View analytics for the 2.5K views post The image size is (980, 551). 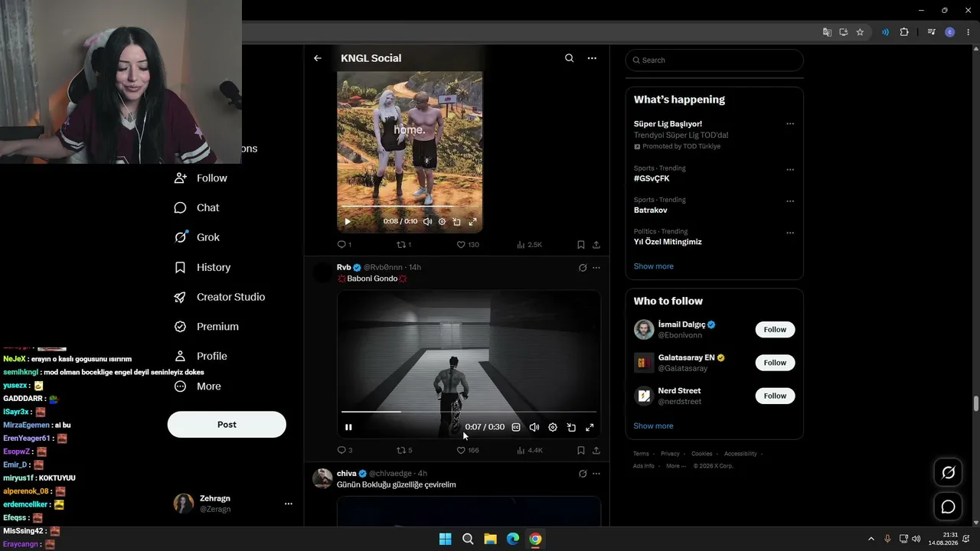529,245
